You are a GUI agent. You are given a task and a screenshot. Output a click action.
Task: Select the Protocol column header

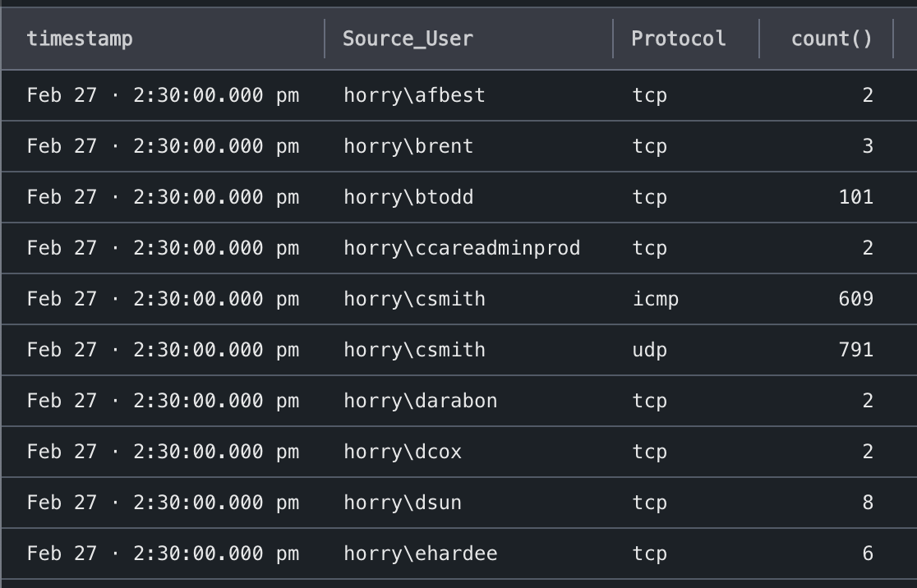point(679,39)
